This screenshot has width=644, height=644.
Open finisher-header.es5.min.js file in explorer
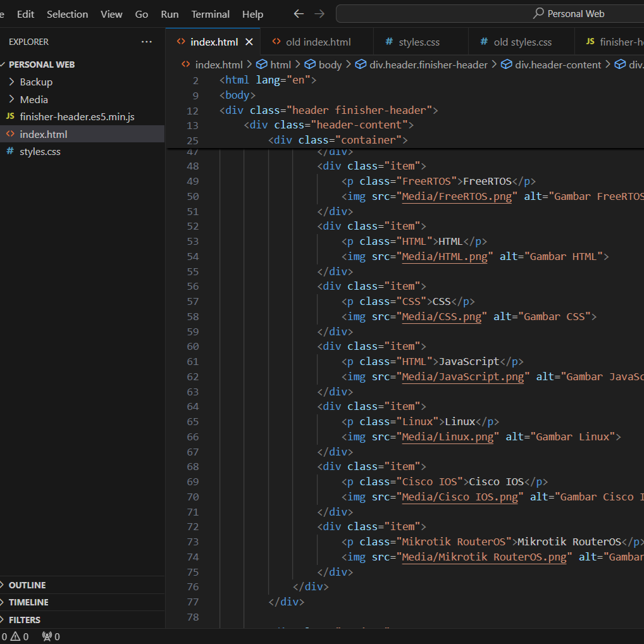coord(77,117)
